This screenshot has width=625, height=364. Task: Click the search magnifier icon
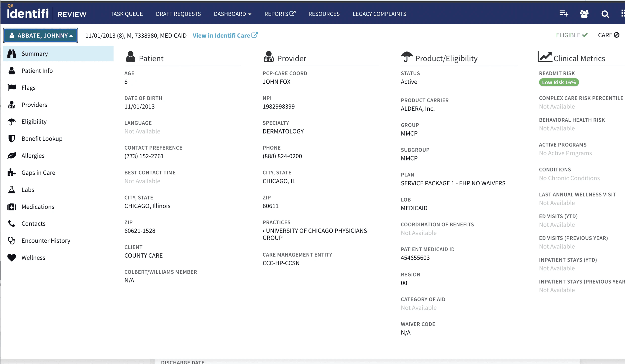(x=605, y=14)
